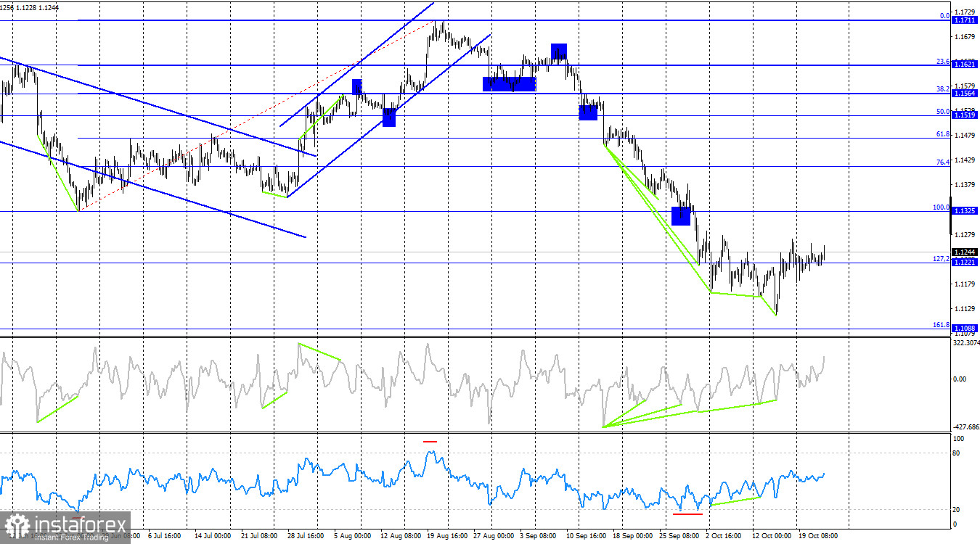Select the 1.1679 price axis value
The image size is (980, 544).
click(965, 37)
